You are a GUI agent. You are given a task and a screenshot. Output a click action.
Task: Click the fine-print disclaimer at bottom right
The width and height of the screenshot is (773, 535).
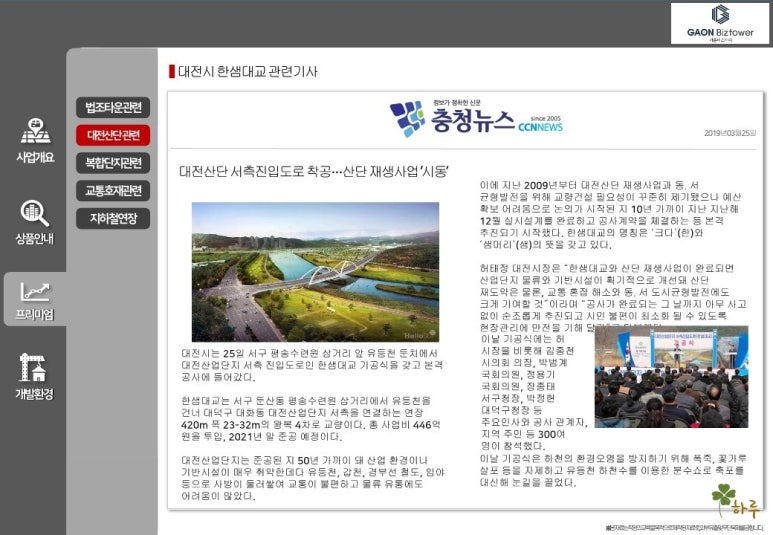[684, 528]
